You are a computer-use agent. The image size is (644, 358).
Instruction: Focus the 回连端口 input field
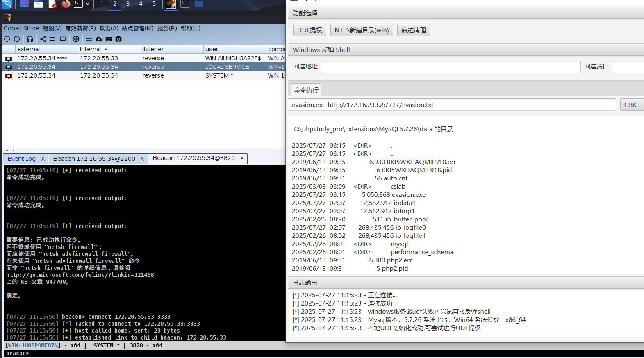(x=628, y=66)
